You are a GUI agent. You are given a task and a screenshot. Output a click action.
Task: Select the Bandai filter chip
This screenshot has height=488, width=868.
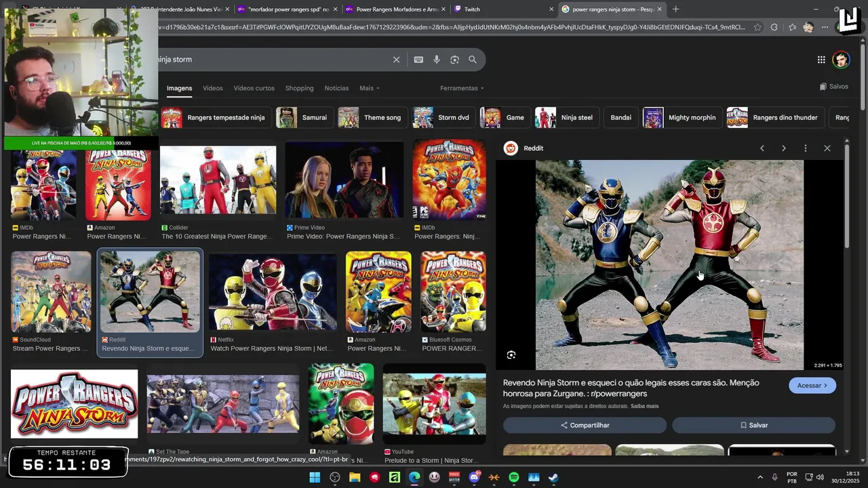620,118
